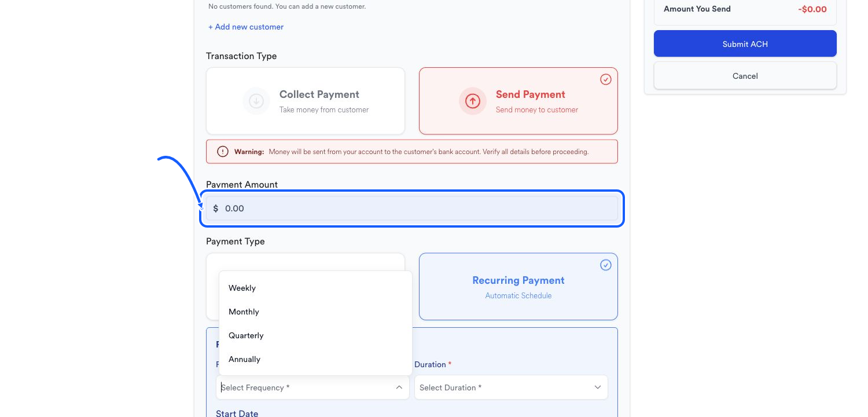868x417 pixels.
Task: Click the Collect Payment down-arrow icon
Action: (x=256, y=101)
